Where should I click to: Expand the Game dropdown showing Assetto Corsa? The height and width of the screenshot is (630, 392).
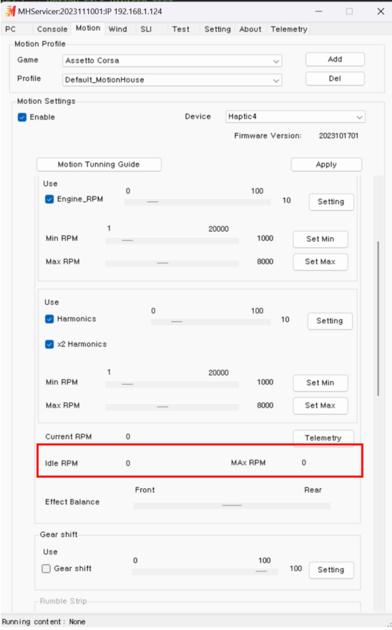pyautogui.click(x=172, y=61)
